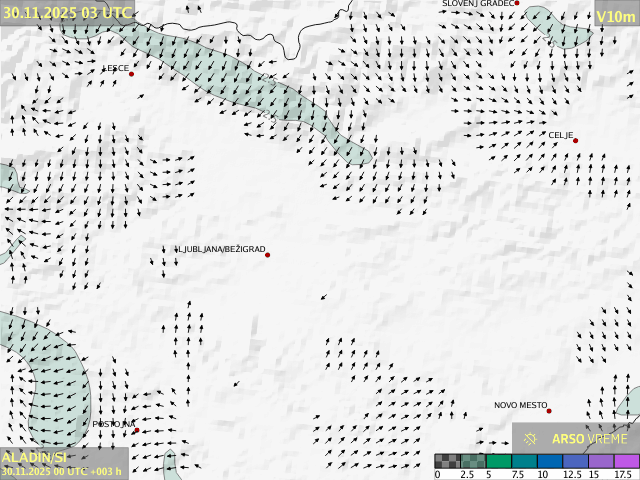Click the Celje station red marker

575,140
